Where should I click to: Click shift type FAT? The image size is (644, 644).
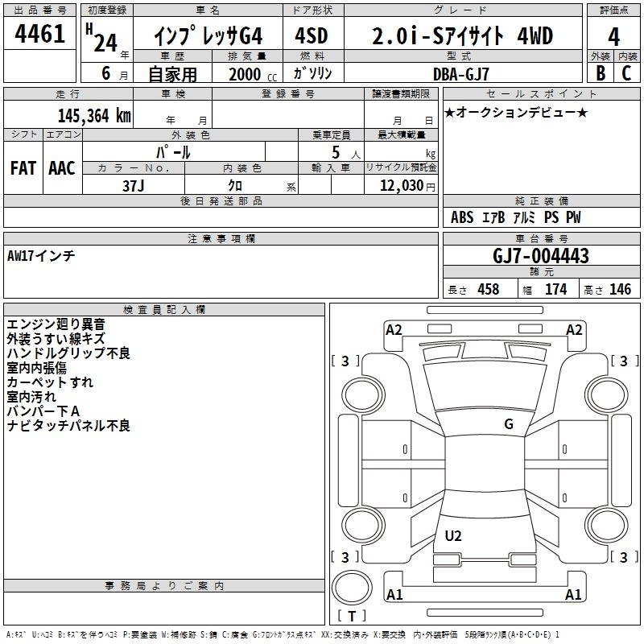click(23, 168)
